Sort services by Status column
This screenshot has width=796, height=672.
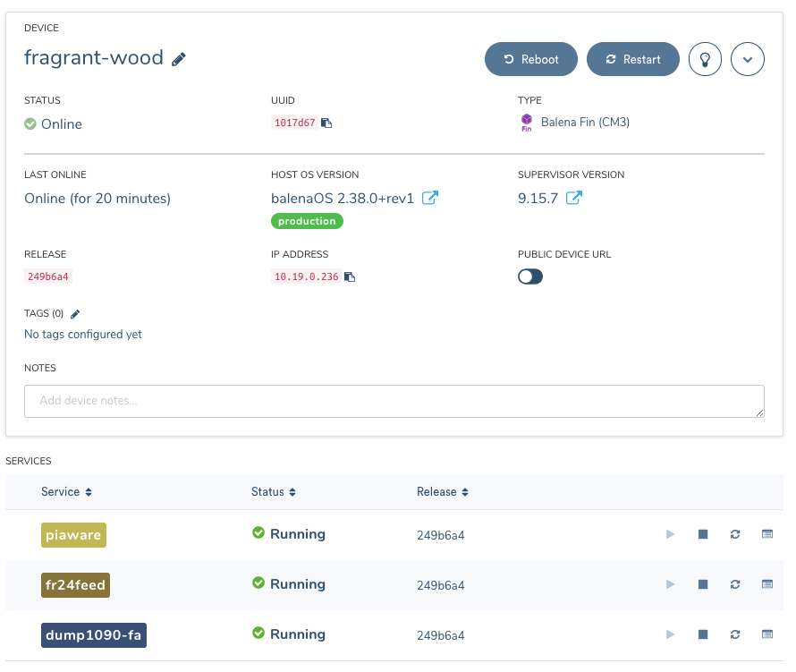pyautogui.click(x=274, y=491)
